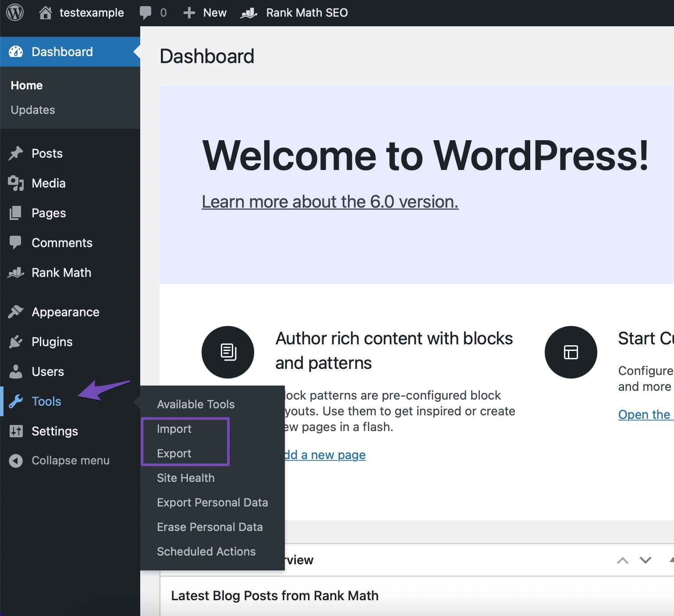The width and height of the screenshot is (674, 616).
Task: Move the widget up with up chevron
Action: tap(623, 560)
